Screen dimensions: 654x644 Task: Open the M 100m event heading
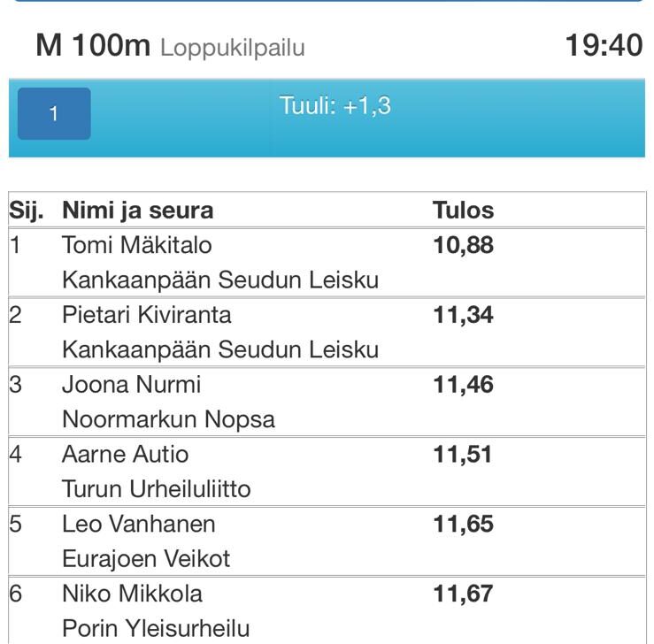click(x=93, y=45)
